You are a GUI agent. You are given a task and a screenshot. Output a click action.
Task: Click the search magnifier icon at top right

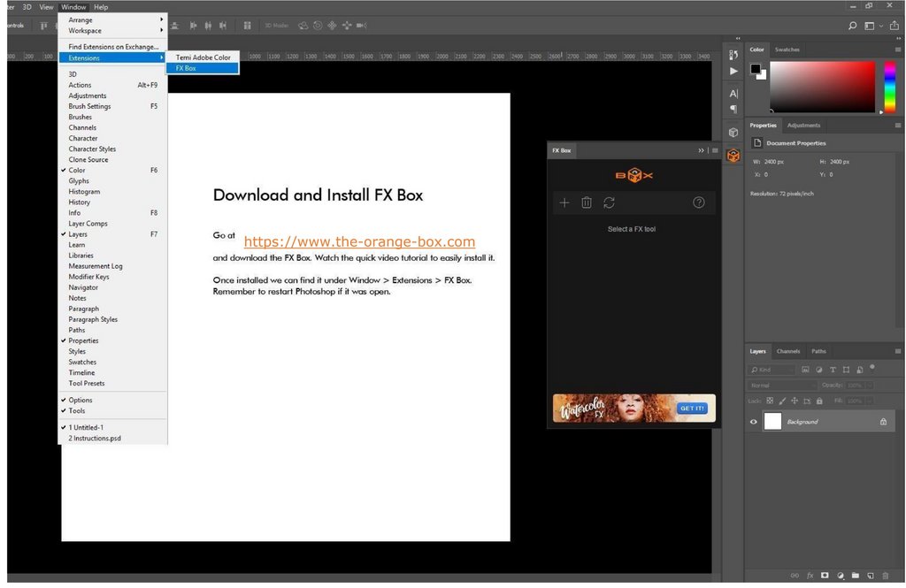tap(853, 27)
